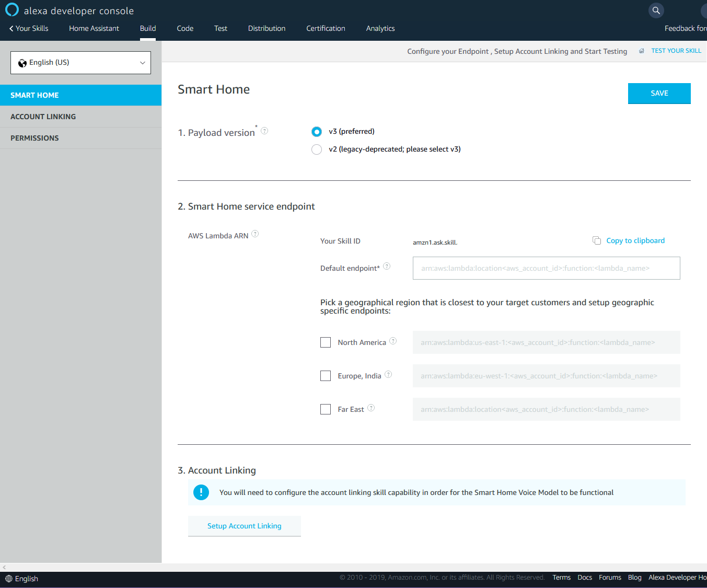This screenshot has height=588, width=707.
Task: Click Setup Account Linking button
Action: click(244, 526)
